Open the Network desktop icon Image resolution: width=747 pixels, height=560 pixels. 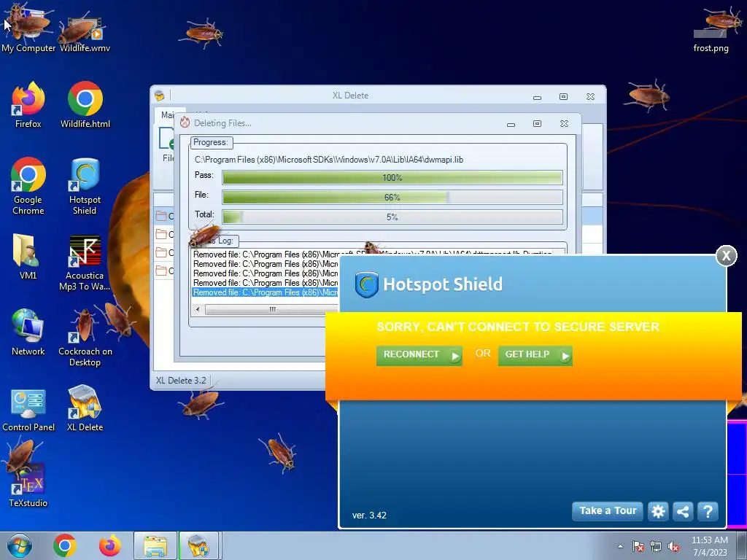pos(28,332)
